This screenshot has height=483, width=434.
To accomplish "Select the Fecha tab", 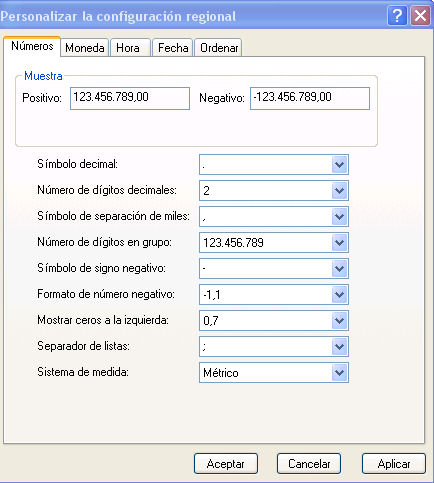I will point(173,48).
